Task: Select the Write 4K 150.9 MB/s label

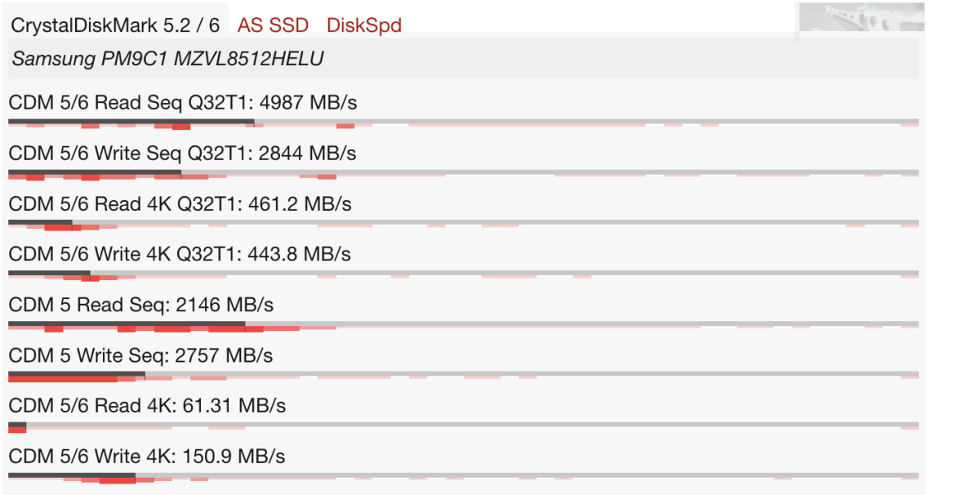Action: [147, 457]
